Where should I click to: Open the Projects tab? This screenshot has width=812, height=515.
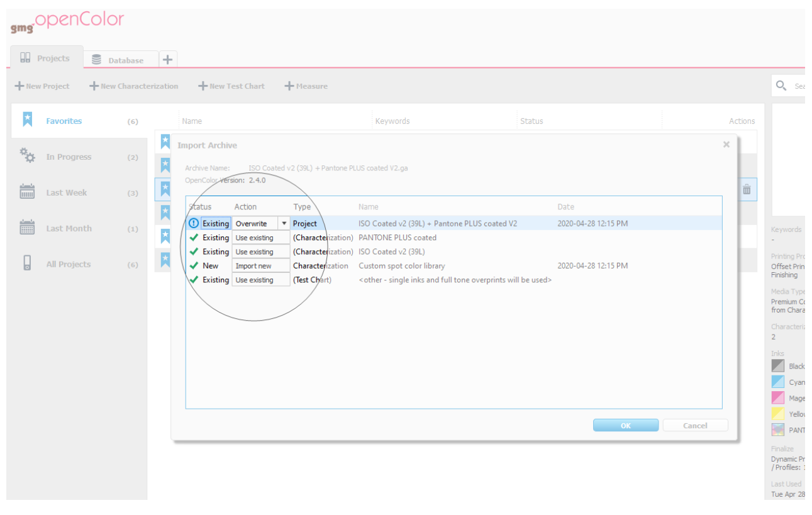click(x=47, y=58)
